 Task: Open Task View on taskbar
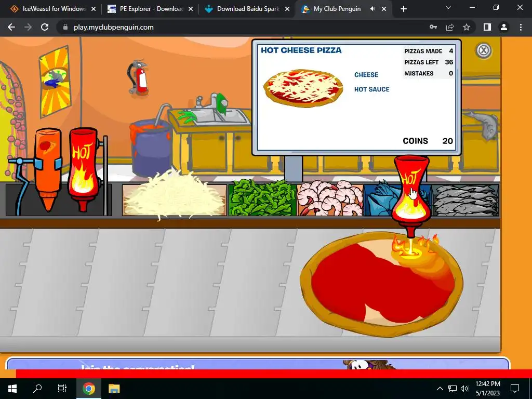pos(62,389)
